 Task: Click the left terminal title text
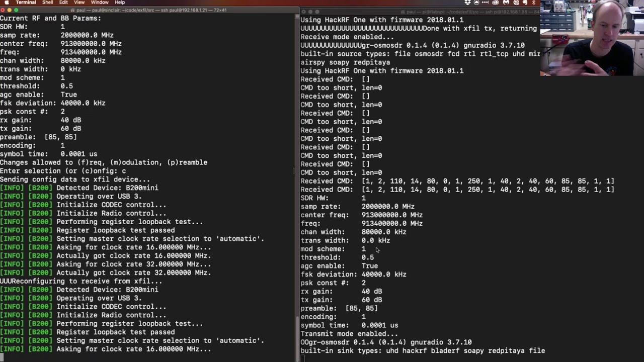click(151, 10)
